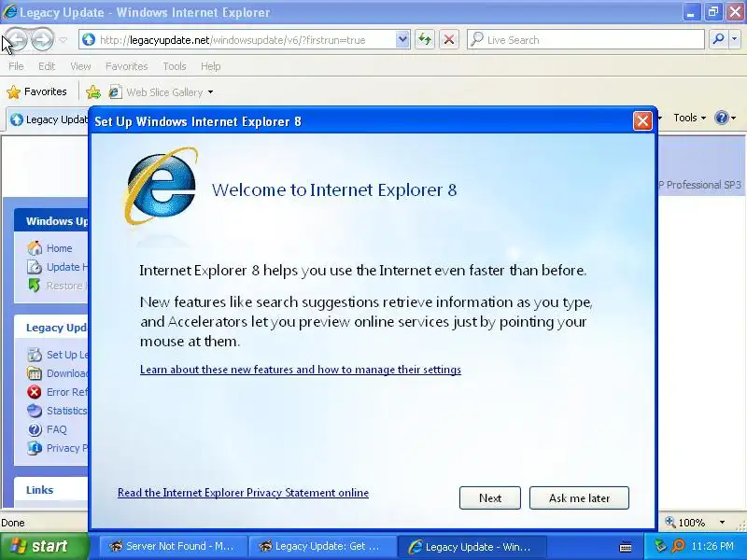Image resolution: width=747 pixels, height=560 pixels.
Task: Click the green system tray icon
Action: [x=660, y=546]
